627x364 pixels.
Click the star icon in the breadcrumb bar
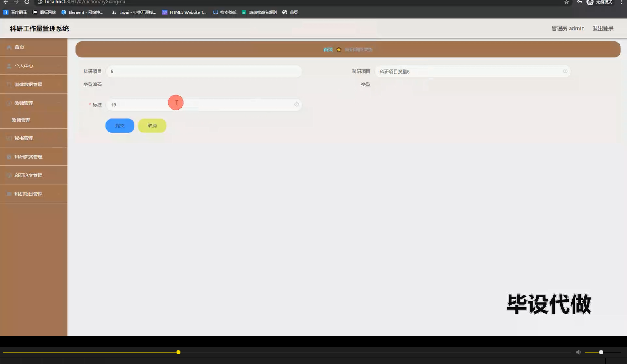(339, 50)
